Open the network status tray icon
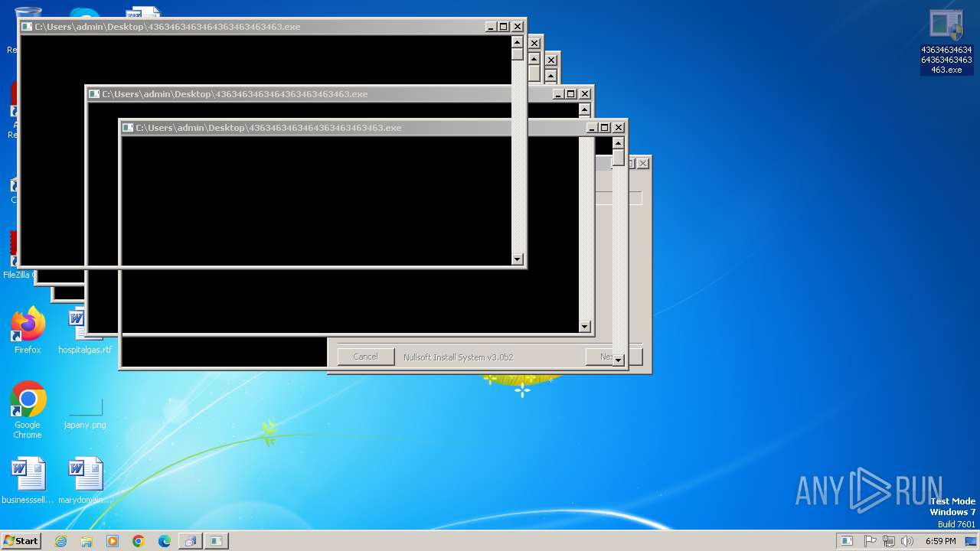The height and width of the screenshot is (551, 980). pyautogui.click(x=889, y=541)
